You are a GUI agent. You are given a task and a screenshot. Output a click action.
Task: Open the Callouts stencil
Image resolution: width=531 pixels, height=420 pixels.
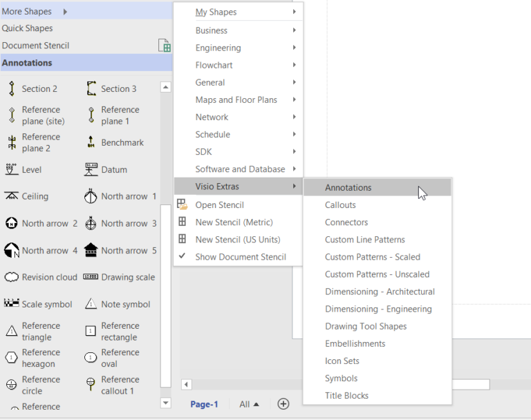(x=378, y=205)
